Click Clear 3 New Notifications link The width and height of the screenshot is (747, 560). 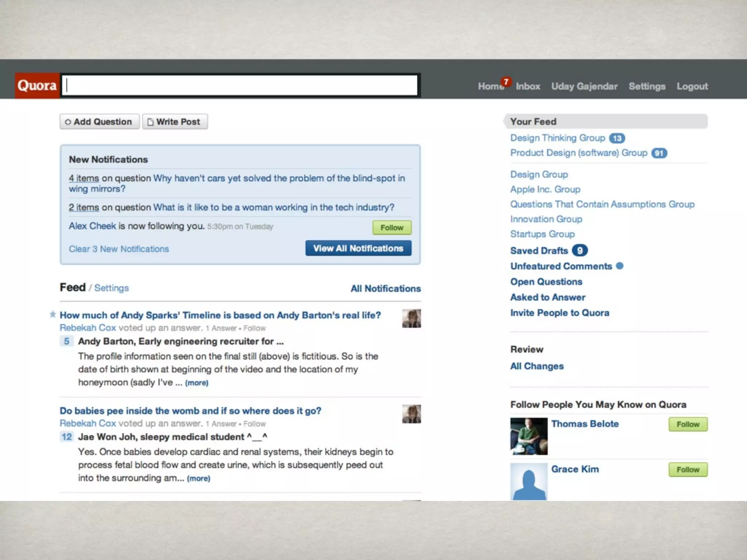tap(119, 249)
